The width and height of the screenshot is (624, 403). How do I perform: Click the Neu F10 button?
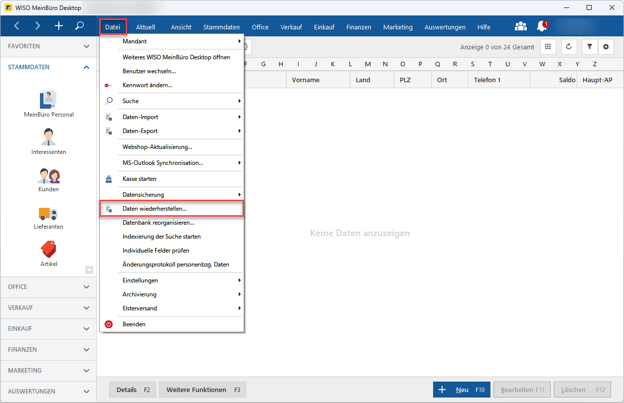(x=461, y=389)
